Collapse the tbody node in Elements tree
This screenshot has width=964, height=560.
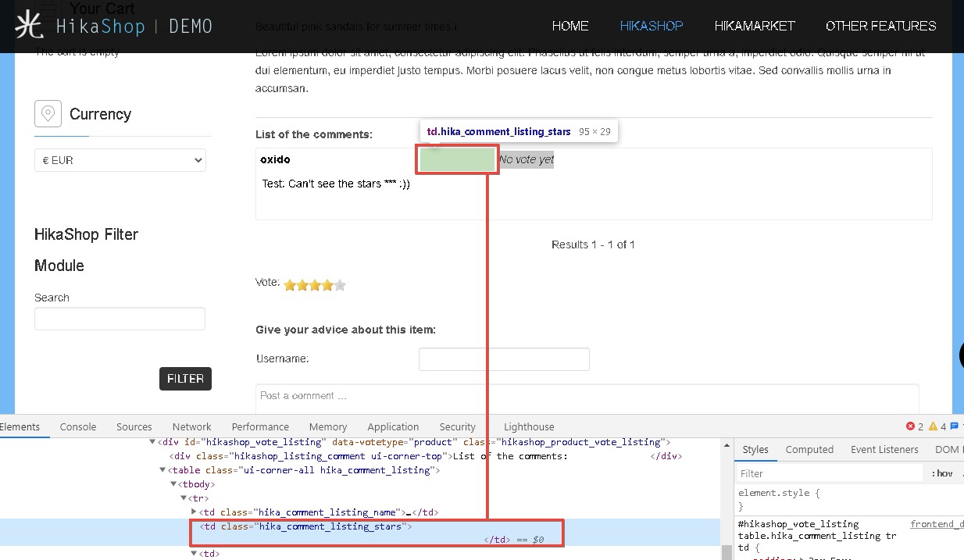tap(173, 484)
